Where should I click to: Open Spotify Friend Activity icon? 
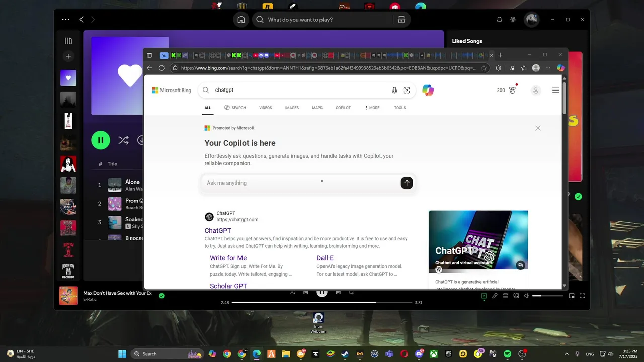coord(513,20)
